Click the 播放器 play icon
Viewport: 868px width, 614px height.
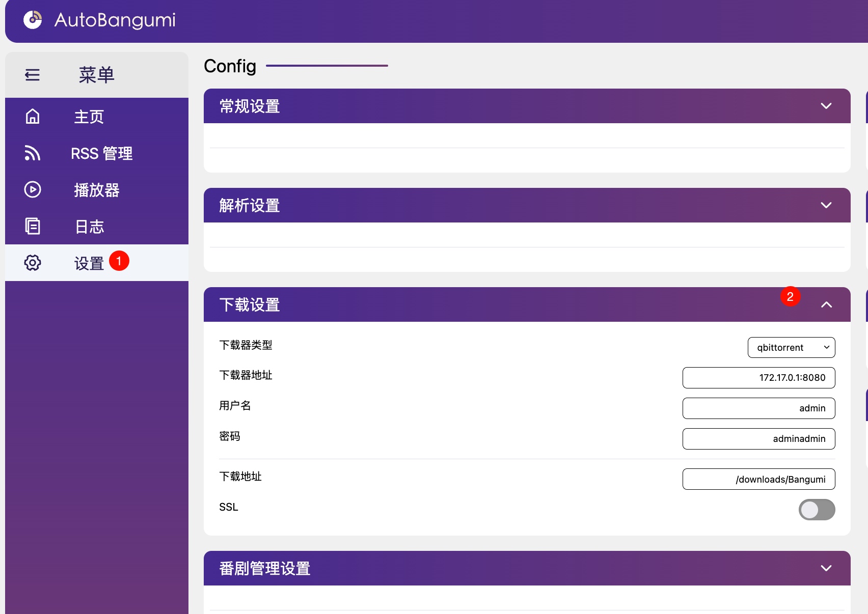pyautogui.click(x=32, y=190)
